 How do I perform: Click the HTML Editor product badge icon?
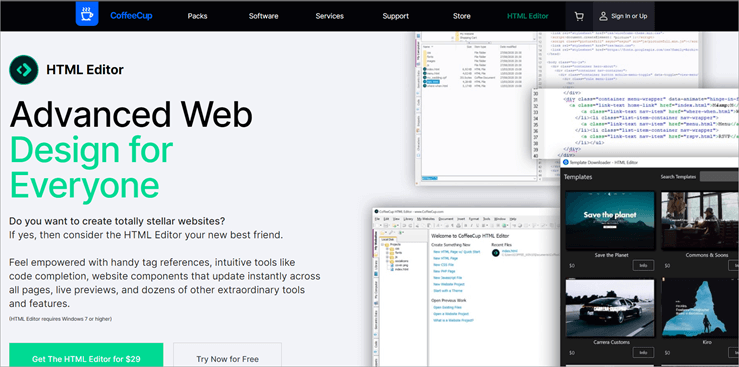point(24,70)
